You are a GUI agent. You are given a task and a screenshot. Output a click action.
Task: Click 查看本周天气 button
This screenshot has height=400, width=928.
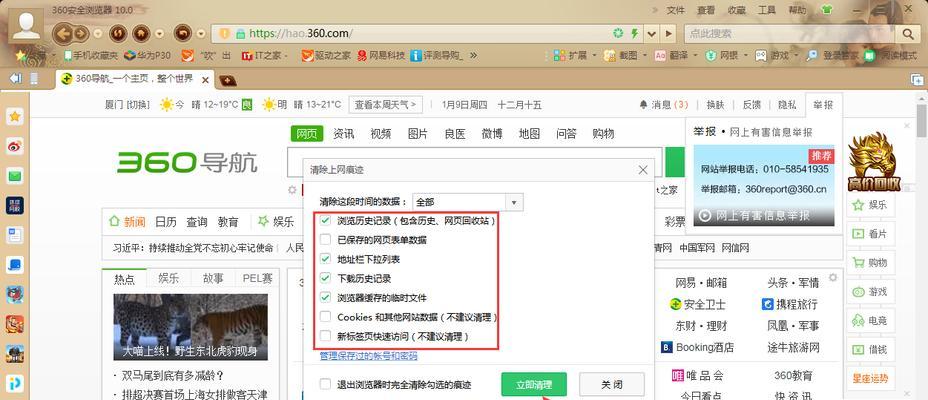[385, 105]
